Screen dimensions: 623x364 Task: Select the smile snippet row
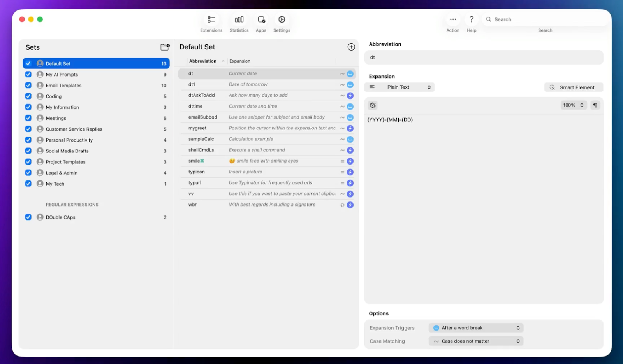pos(267,161)
